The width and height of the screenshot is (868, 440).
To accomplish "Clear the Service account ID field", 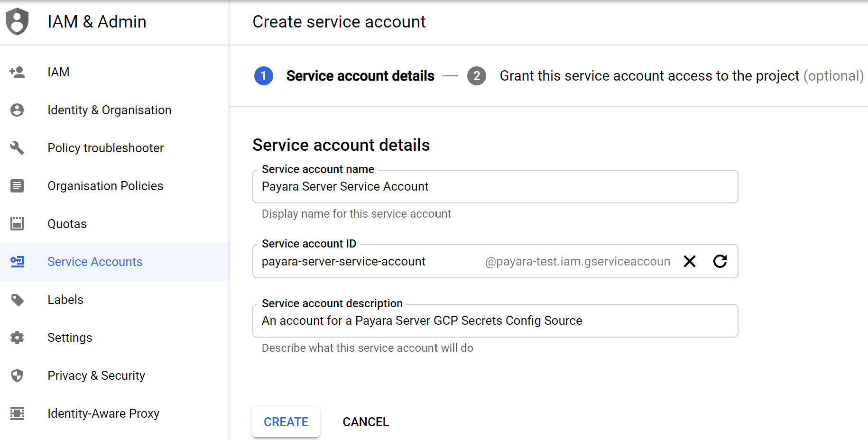I will coord(690,261).
